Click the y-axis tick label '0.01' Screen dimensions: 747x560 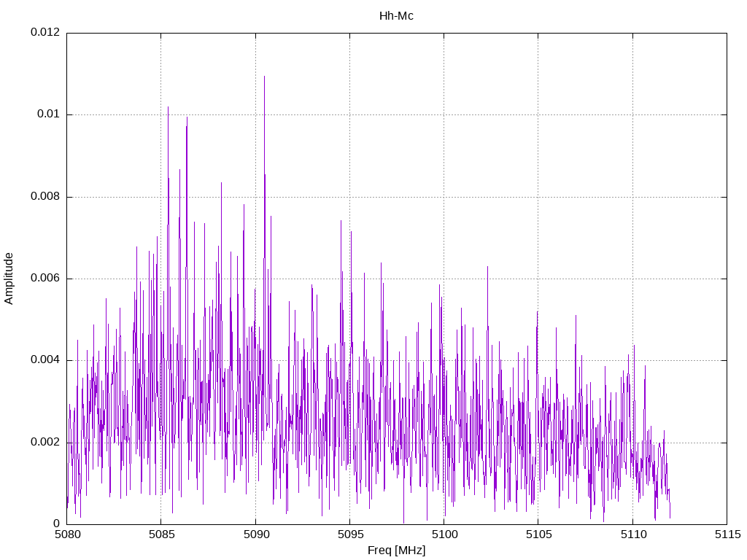49,114
